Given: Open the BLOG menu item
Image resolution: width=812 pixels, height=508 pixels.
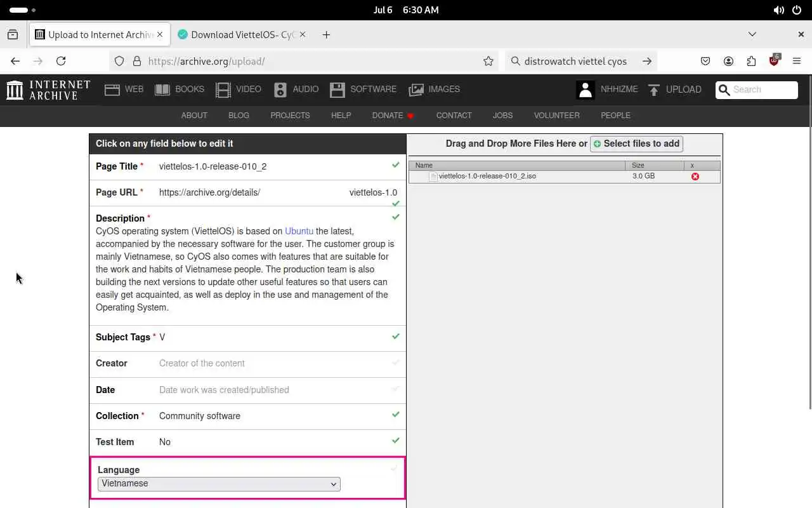Looking at the screenshot, I should [x=239, y=116].
